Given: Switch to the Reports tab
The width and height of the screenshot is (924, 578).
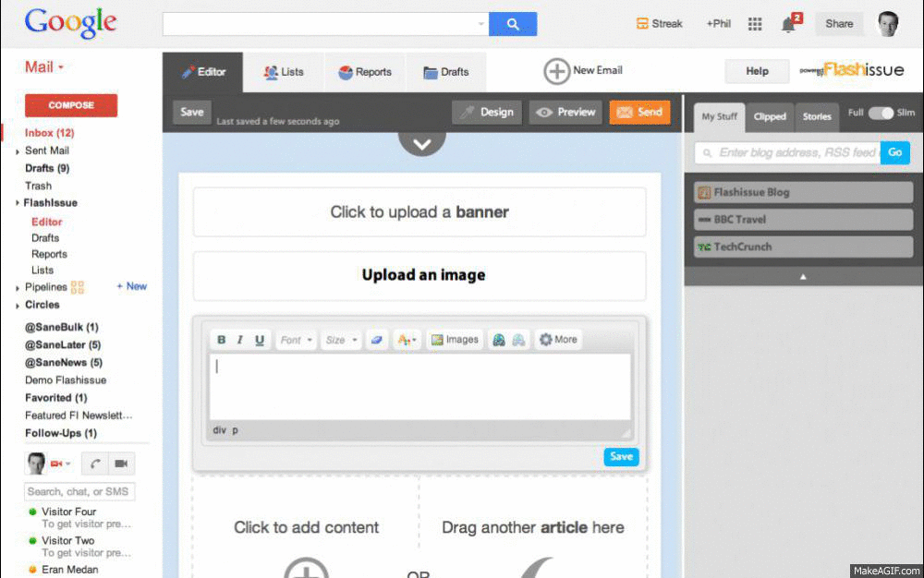Looking at the screenshot, I should [x=364, y=72].
